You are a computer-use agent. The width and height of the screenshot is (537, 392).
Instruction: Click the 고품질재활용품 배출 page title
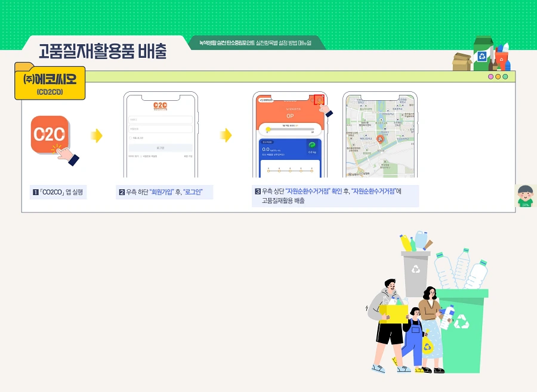[x=103, y=51]
